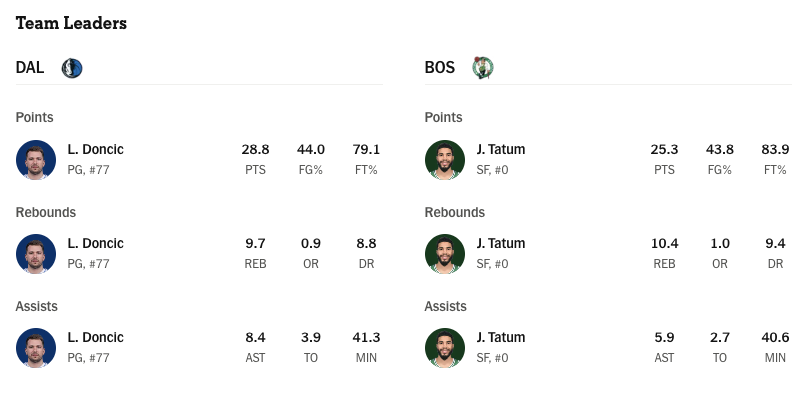Open J. Tatum name link under Assists

(501, 337)
